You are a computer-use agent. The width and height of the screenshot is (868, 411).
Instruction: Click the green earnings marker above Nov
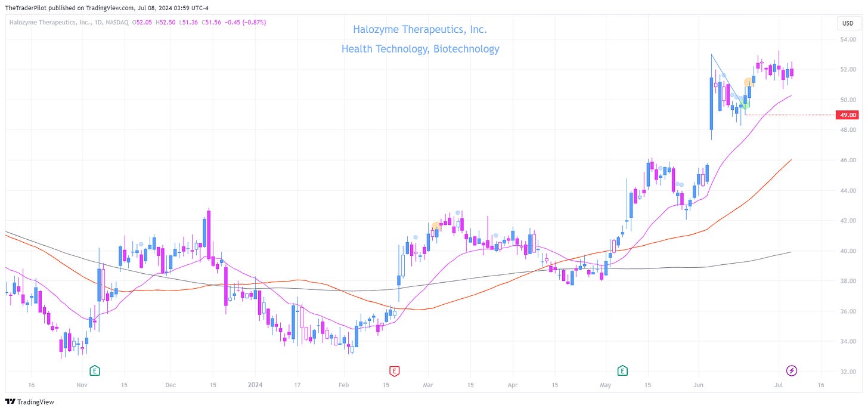94,370
